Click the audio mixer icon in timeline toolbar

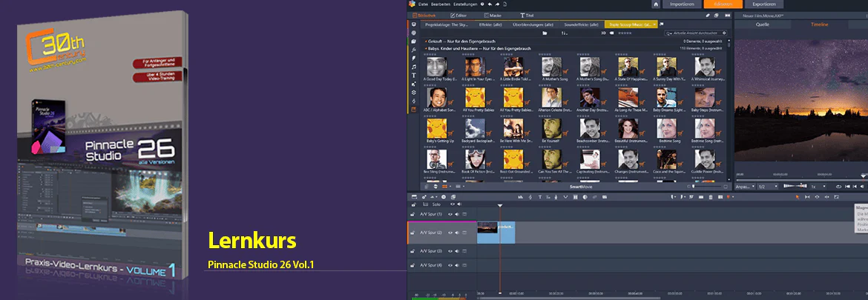[x=520, y=197]
